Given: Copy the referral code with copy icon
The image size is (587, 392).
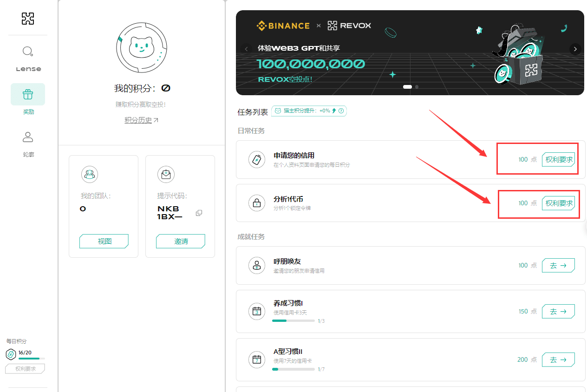Looking at the screenshot, I should pos(199,213).
